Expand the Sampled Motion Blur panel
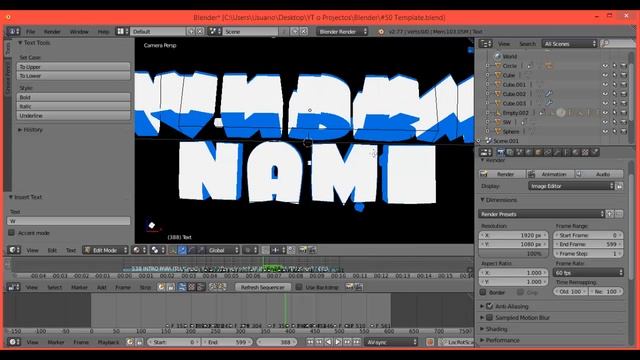640x360 pixels. pos(482,318)
